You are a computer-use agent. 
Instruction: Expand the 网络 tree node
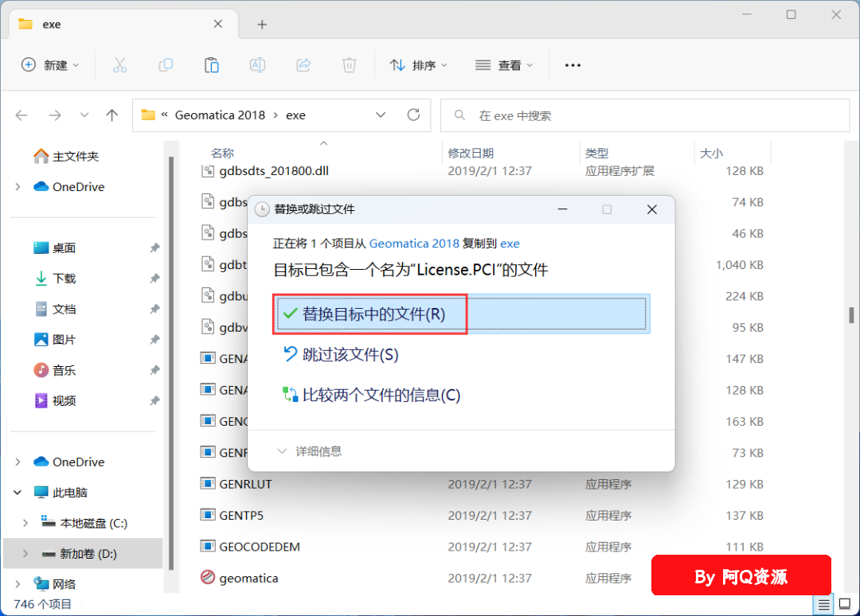click(x=18, y=584)
